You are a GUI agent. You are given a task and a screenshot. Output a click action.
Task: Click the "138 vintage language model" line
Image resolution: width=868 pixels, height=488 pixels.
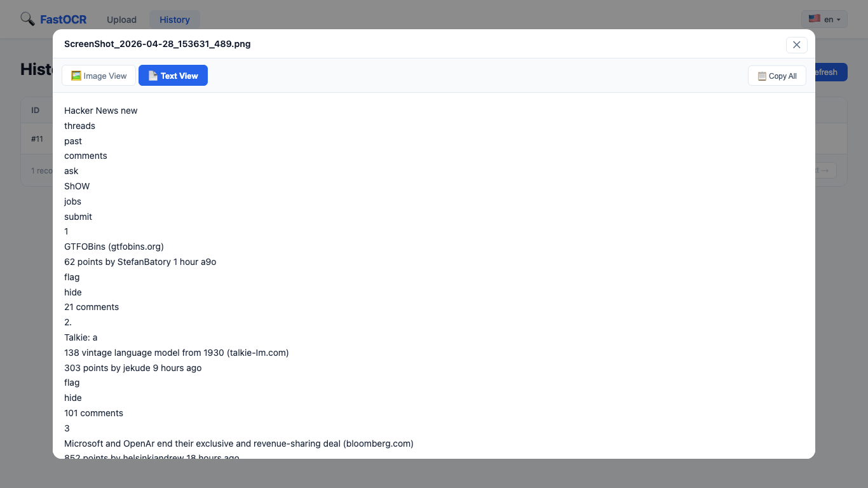click(x=177, y=353)
